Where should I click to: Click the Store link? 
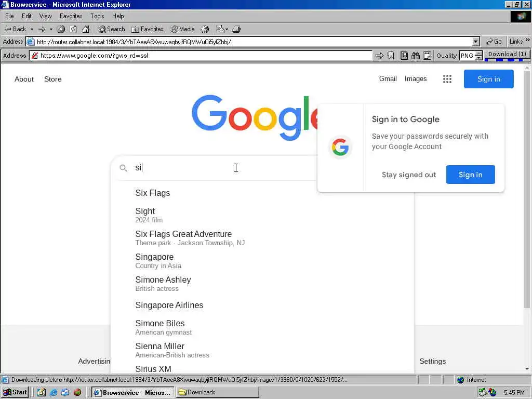point(53,79)
